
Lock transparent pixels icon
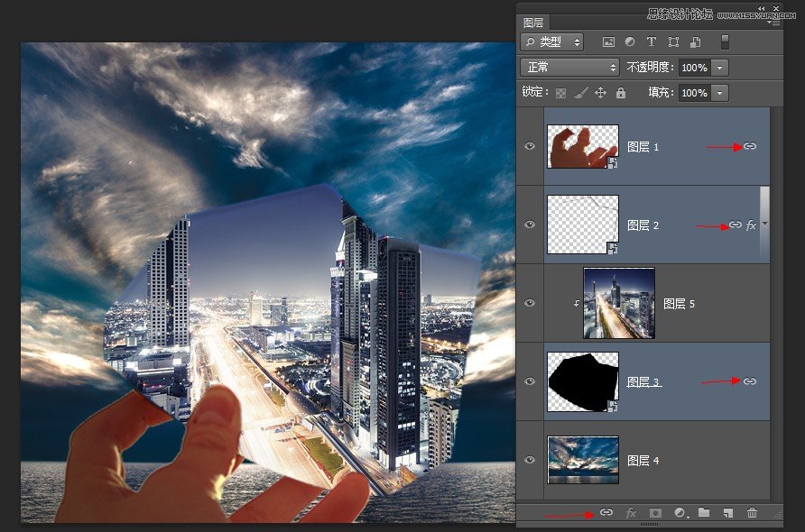point(561,93)
